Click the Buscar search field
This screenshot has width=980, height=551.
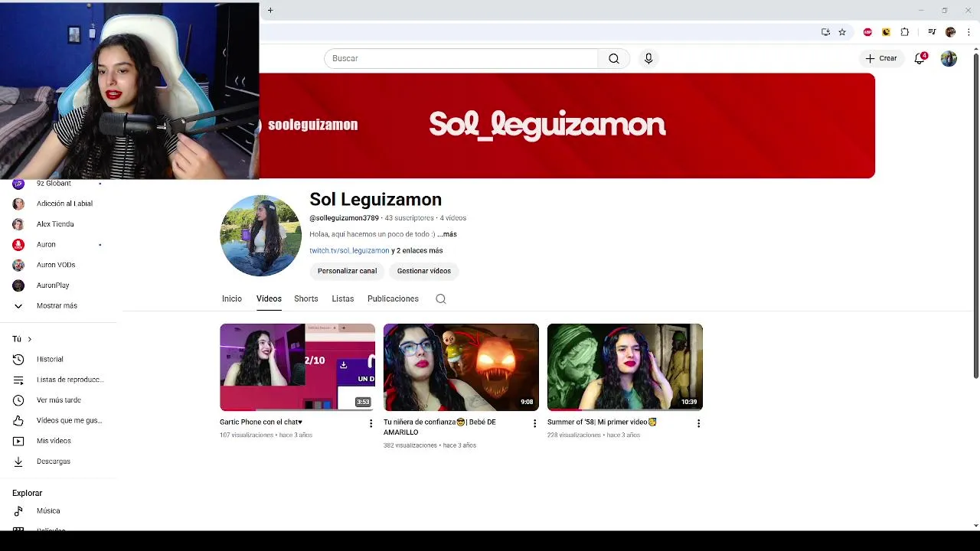pyautogui.click(x=461, y=58)
